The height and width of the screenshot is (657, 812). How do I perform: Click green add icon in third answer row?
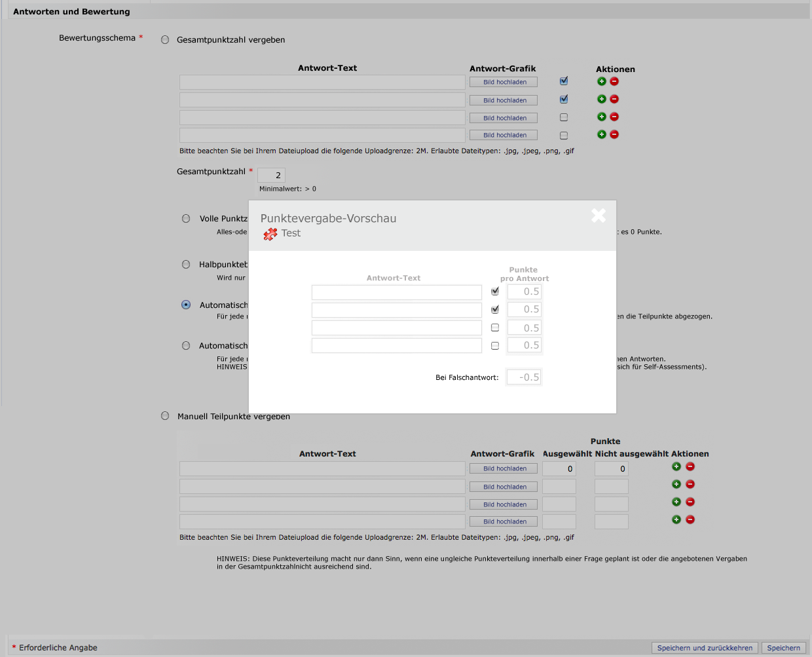pos(601,117)
